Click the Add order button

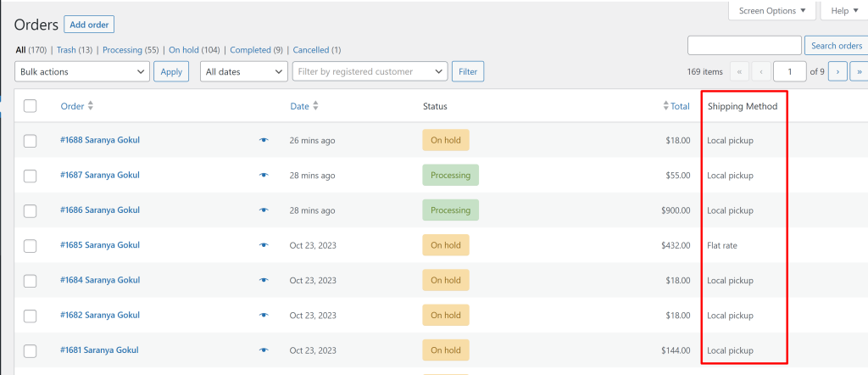coord(89,25)
